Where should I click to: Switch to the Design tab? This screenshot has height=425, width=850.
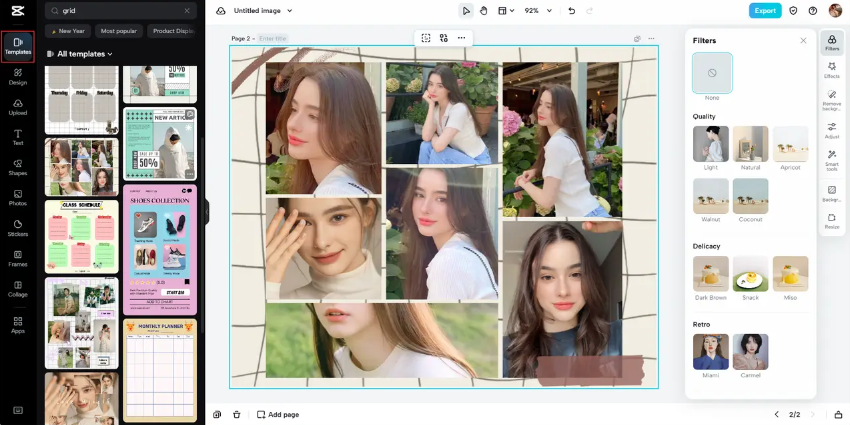(18, 76)
